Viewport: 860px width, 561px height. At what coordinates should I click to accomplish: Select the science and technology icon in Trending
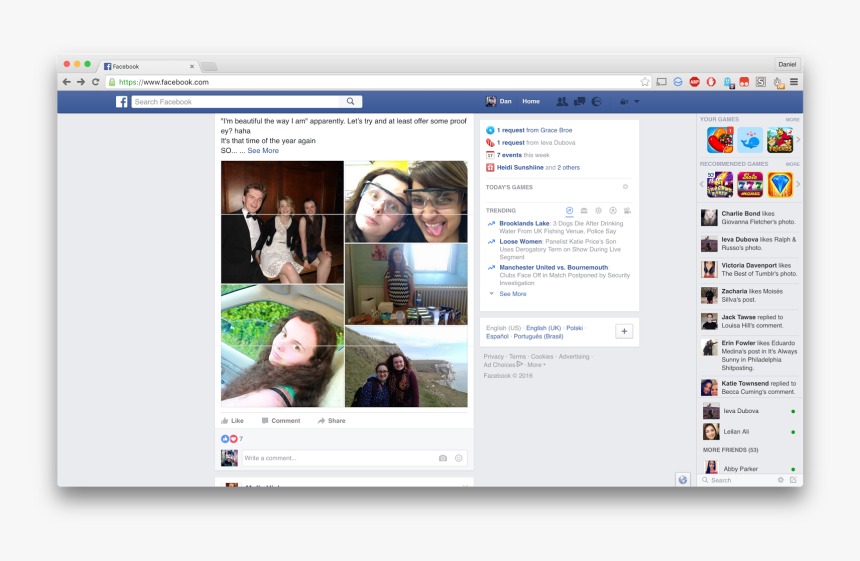coord(598,211)
